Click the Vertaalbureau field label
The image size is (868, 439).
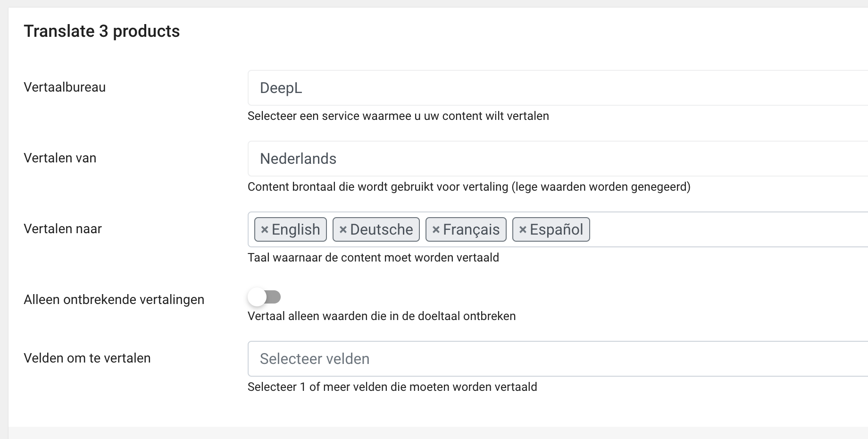(65, 87)
